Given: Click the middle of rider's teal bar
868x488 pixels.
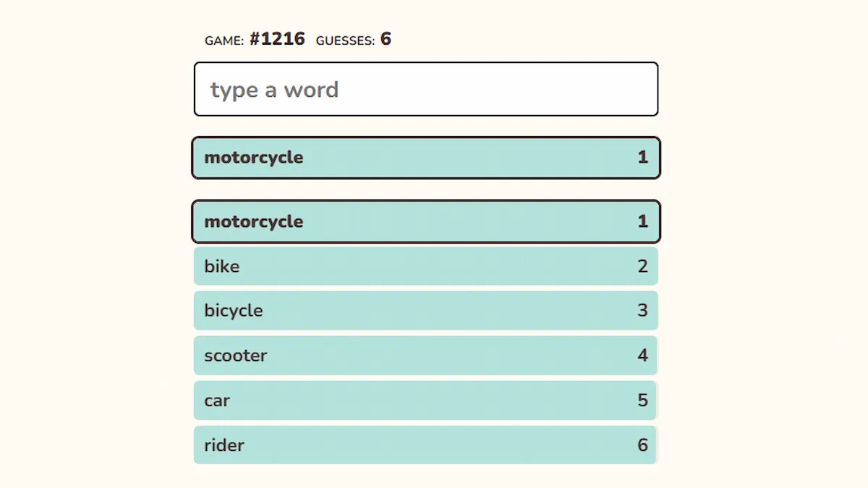Looking at the screenshot, I should (x=425, y=445).
